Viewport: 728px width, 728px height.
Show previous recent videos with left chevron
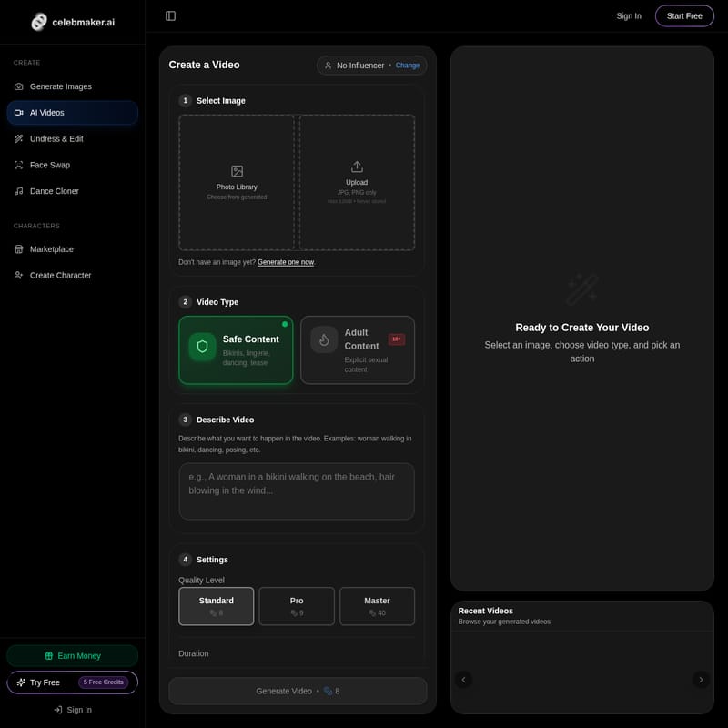coord(463,679)
